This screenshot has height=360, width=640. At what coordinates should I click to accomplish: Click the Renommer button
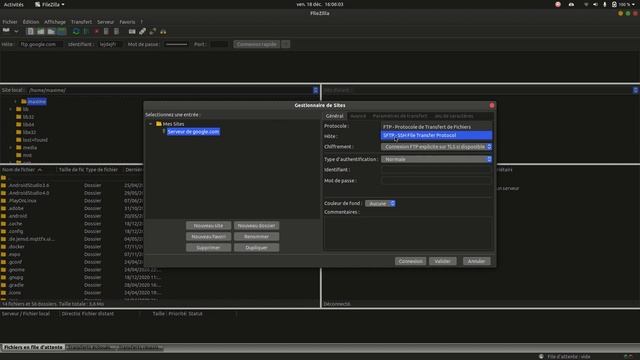[x=256, y=237]
